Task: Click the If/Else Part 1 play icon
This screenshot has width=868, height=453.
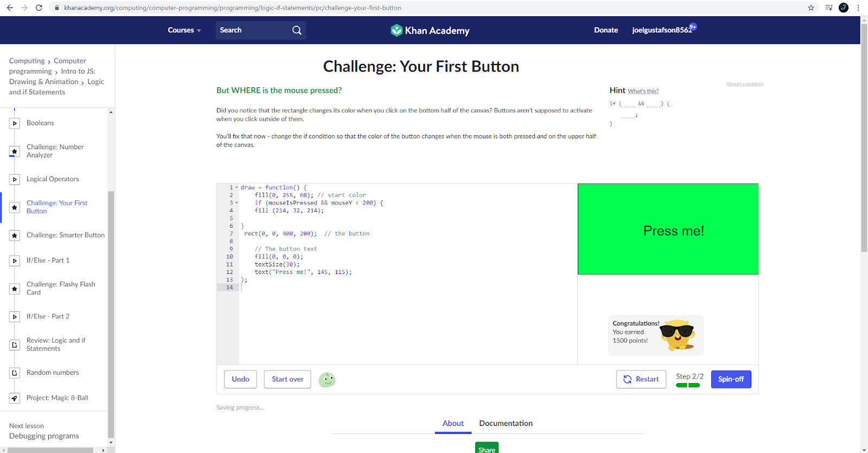Action: coord(15,261)
